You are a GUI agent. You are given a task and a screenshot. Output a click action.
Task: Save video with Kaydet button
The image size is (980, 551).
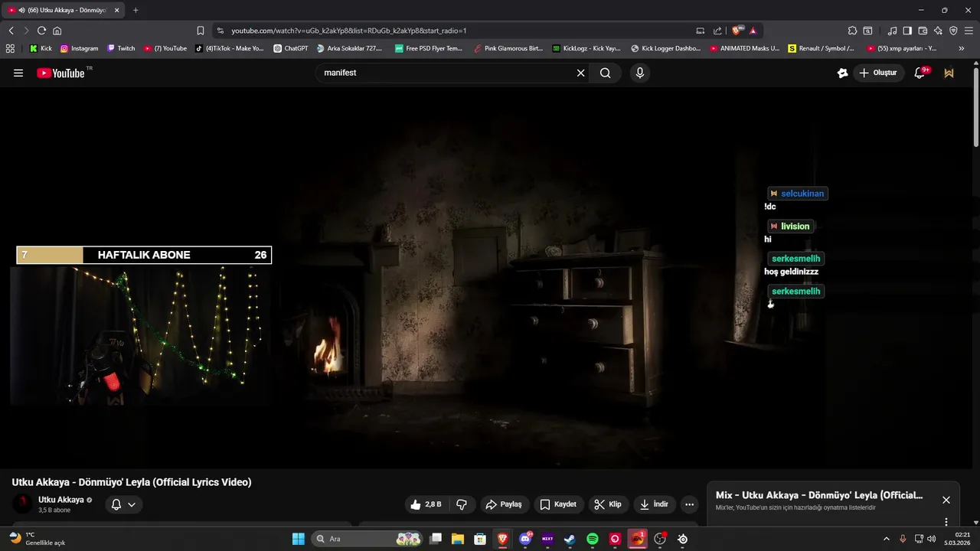point(559,504)
